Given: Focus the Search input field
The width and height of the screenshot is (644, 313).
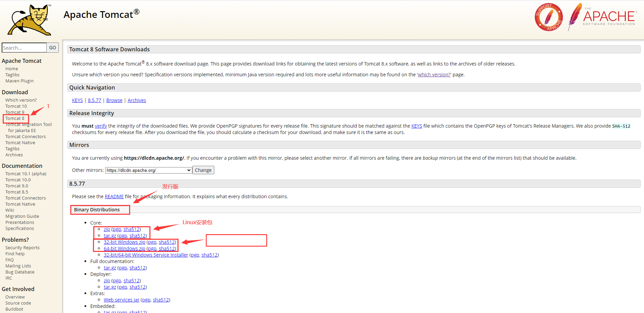Looking at the screenshot, I should tap(24, 48).
